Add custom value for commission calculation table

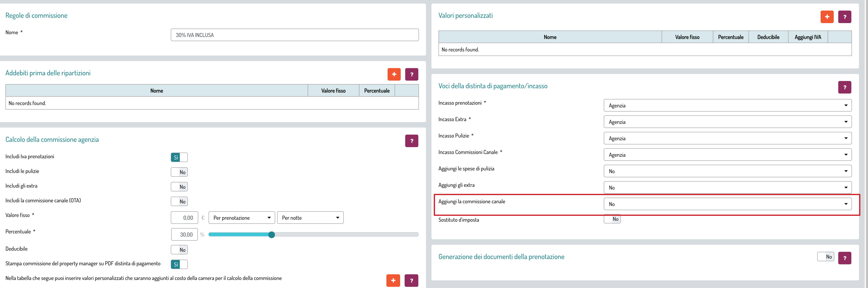[393, 280]
